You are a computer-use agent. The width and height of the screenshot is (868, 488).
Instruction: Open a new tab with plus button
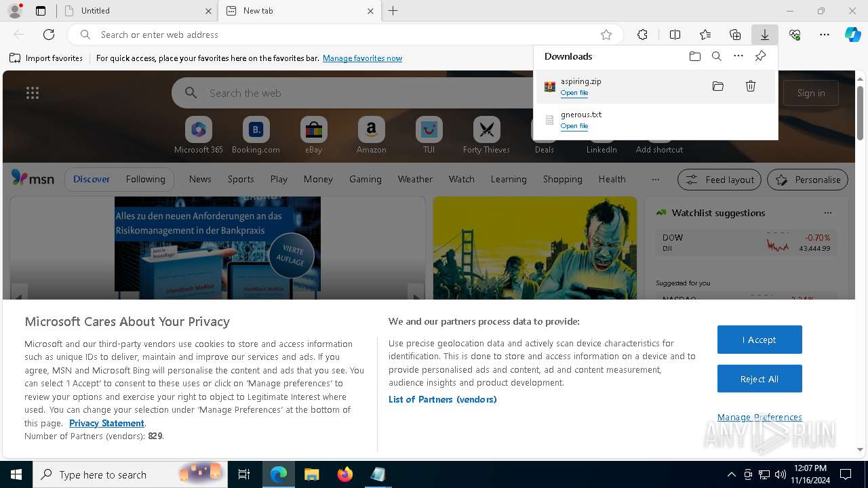tap(393, 11)
